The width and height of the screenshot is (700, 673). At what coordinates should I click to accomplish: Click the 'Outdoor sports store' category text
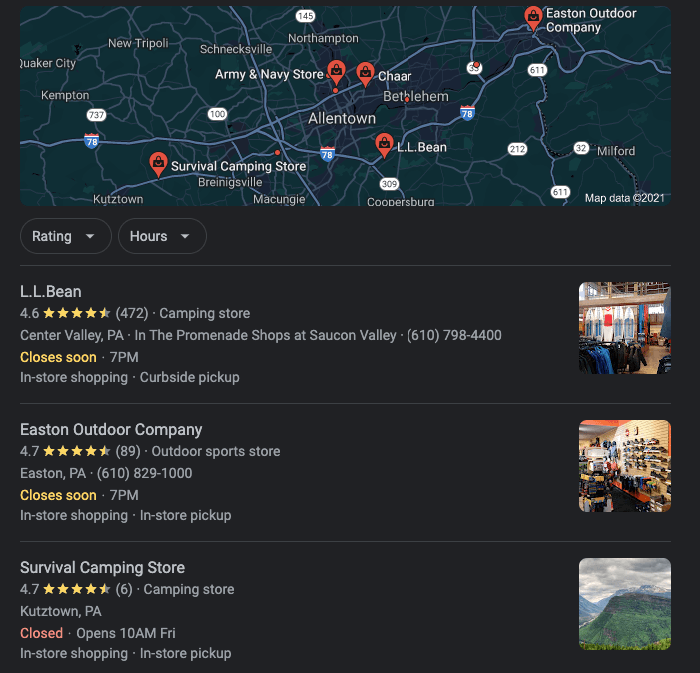tap(216, 451)
